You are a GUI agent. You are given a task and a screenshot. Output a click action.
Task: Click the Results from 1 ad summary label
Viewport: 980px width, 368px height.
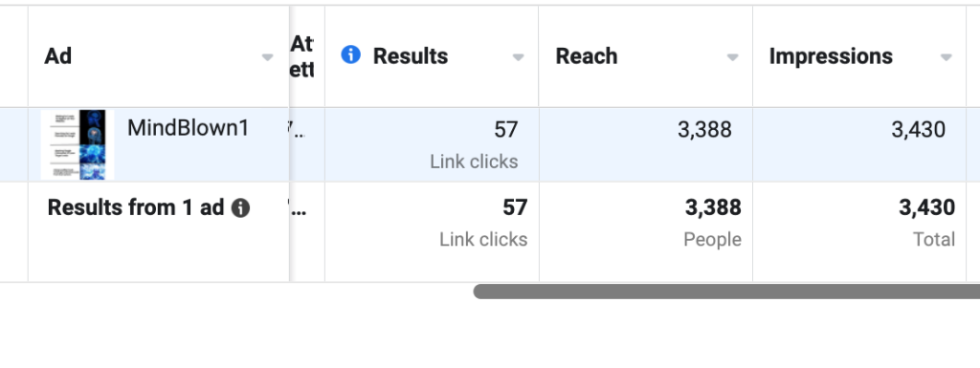[136, 207]
